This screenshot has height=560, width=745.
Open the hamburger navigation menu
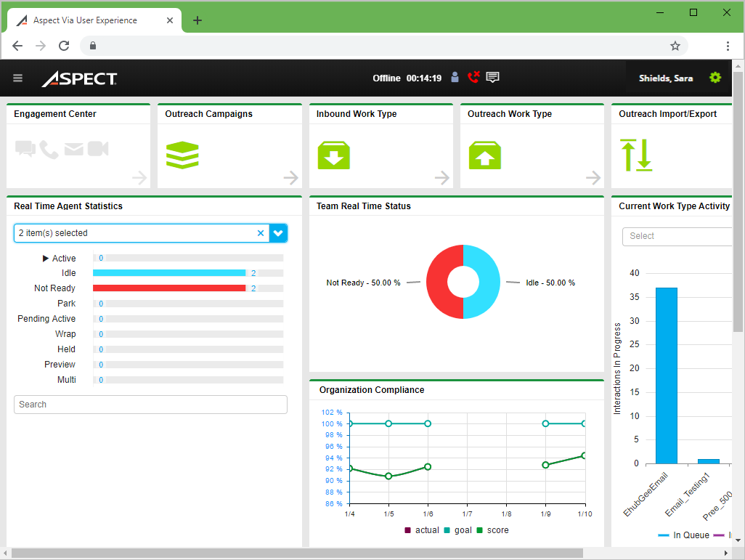(18, 78)
